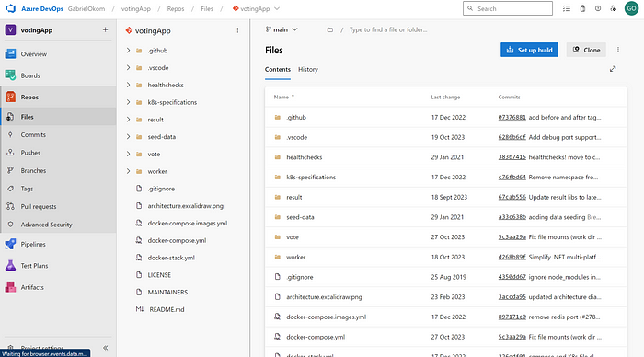Open .gitignore in the file table
644x357 pixels.
pos(299,277)
